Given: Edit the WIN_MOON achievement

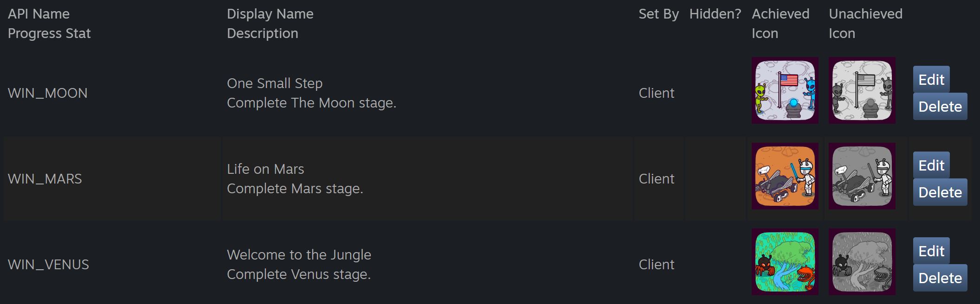Looking at the screenshot, I should (x=931, y=80).
